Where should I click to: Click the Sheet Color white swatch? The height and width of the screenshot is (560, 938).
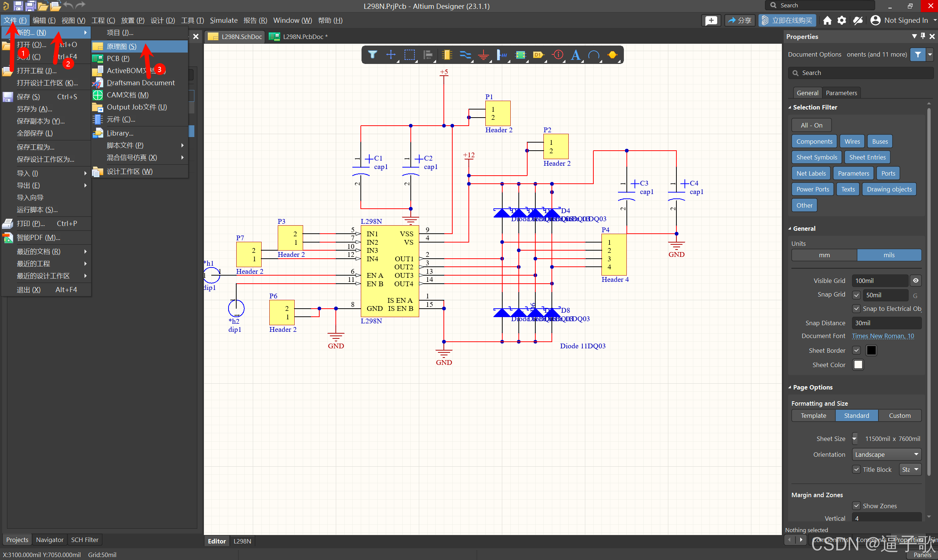click(858, 365)
